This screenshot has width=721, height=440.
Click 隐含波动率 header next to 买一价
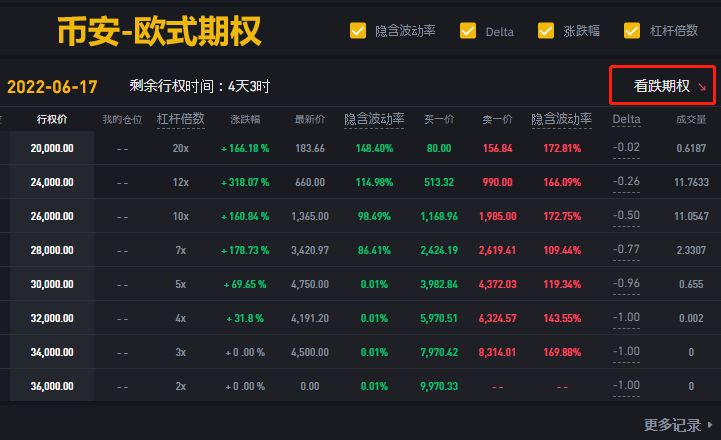click(x=374, y=119)
